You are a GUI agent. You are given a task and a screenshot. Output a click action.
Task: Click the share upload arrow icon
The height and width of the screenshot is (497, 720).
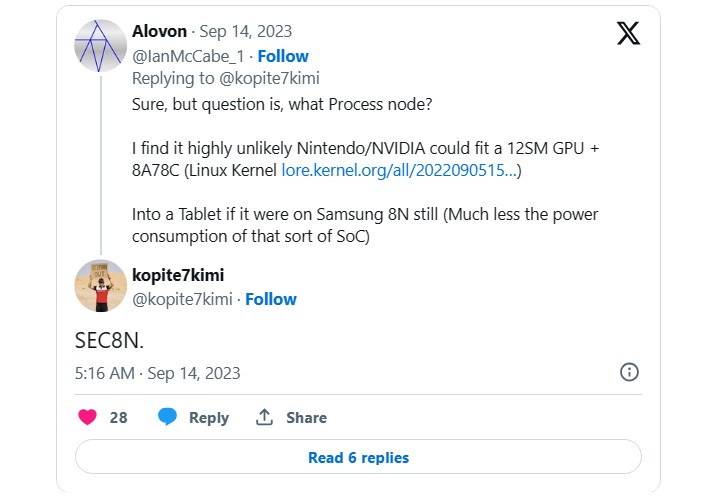point(265,417)
